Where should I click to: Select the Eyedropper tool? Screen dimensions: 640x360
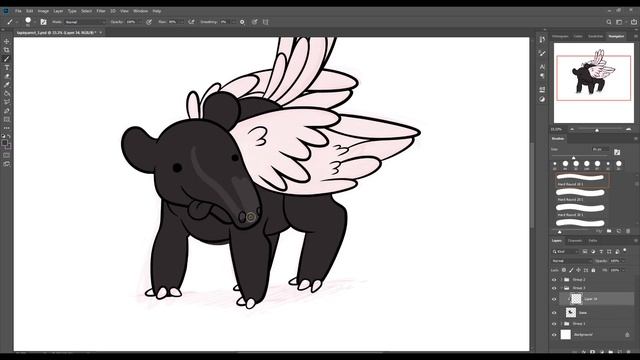[7, 85]
